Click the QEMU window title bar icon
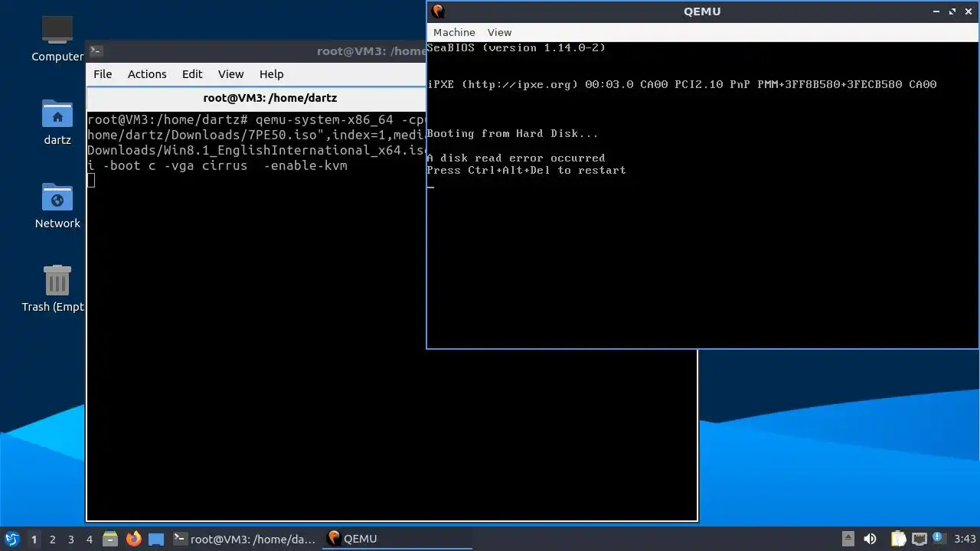The width and height of the screenshot is (980, 551). 438,11
